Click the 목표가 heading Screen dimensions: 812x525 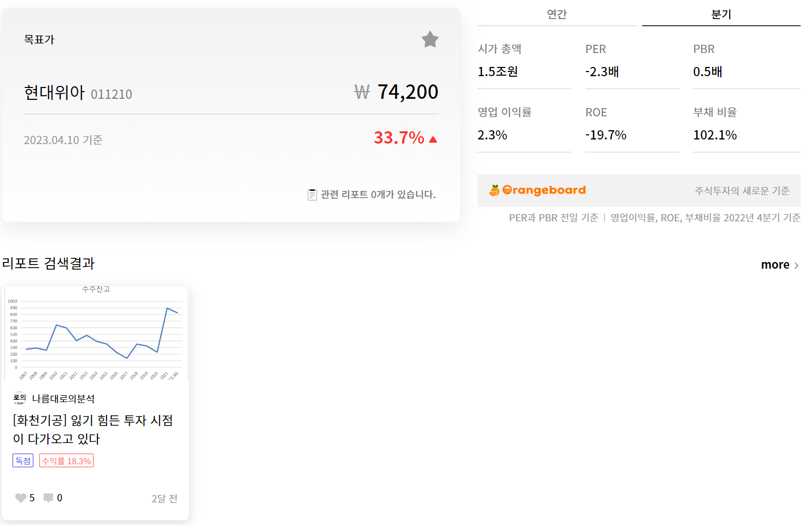coord(39,40)
